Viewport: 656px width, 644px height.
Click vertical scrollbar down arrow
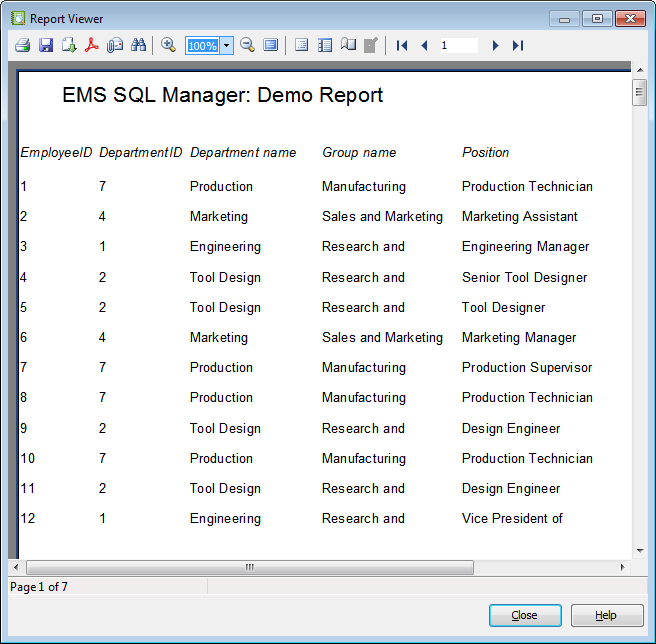(640, 551)
